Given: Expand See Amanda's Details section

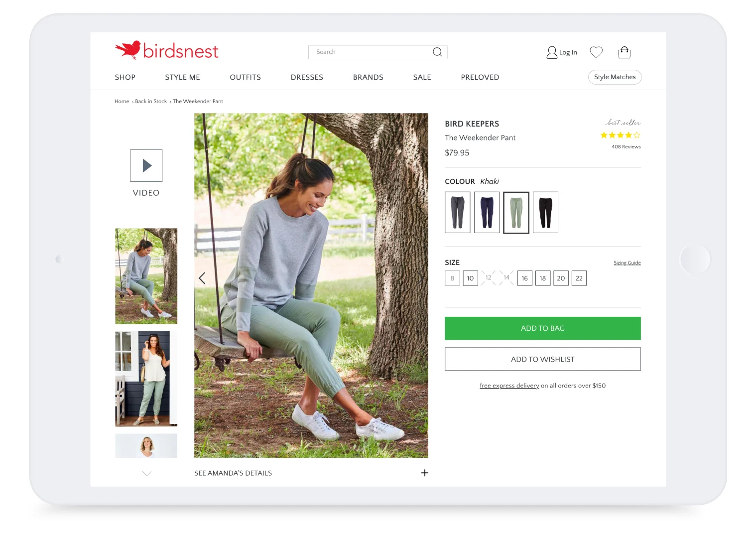Looking at the screenshot, I should (424, 473).
